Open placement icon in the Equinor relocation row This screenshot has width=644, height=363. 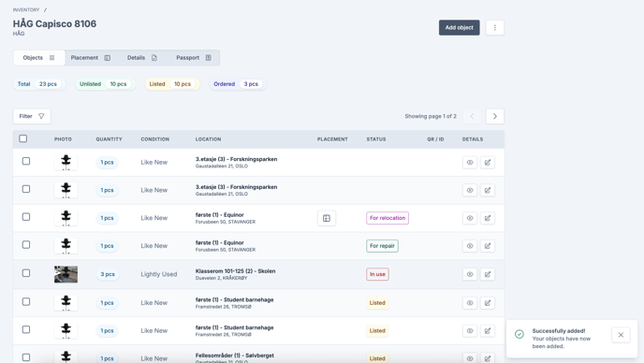click(x=327, y=218)
